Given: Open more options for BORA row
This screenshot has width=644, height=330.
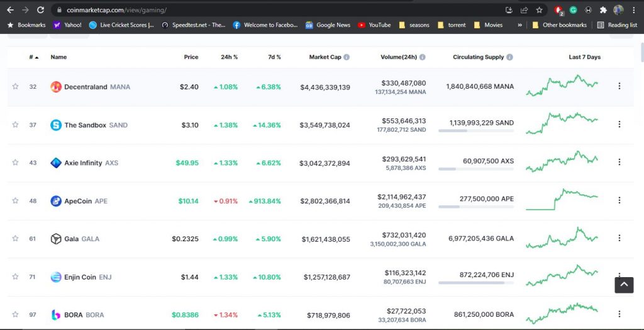Looking at the screenshot, I should click(x=619, y=314).
